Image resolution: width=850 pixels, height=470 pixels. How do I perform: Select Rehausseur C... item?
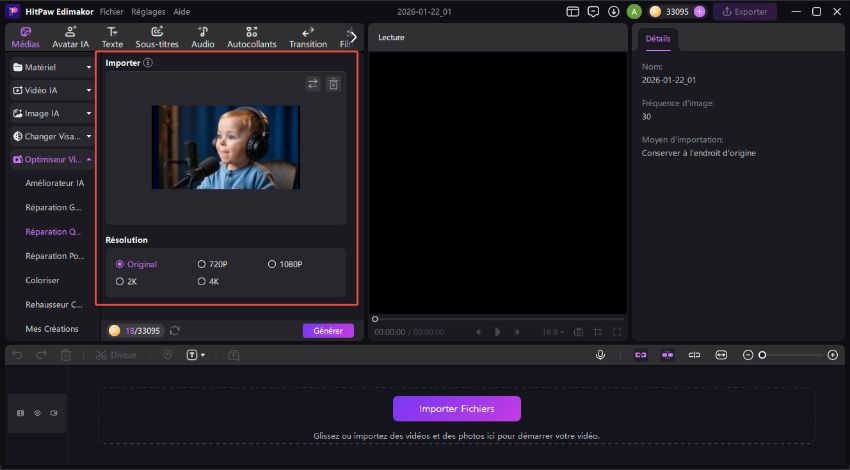pyautogui.click(x=54, y=305)
